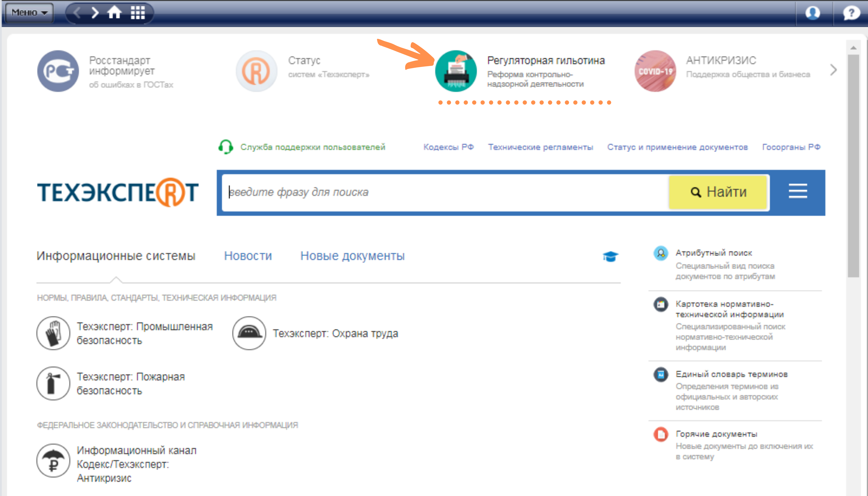
Task: Open Техэксперт: Промышленная безопасность
Action: point(144,333)
